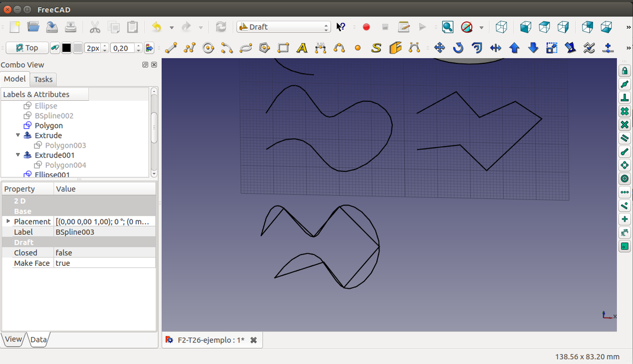Activate the Rotate tool
Viewport: 633px width, 364px height.
(x=458, y=48)
